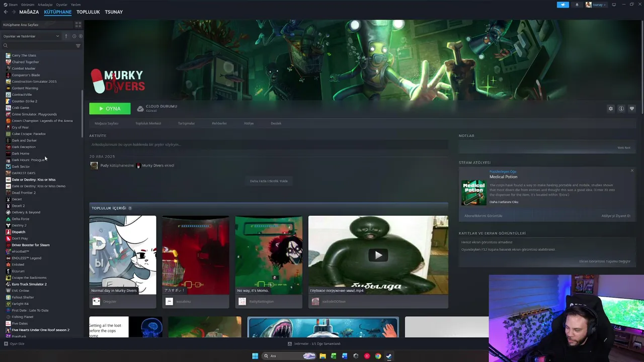Image resolution: width=644 pixels, height=362 pixels.
Task: Click the add game plus icon labeled Oyun Ekle
Action: click(6, 344)
